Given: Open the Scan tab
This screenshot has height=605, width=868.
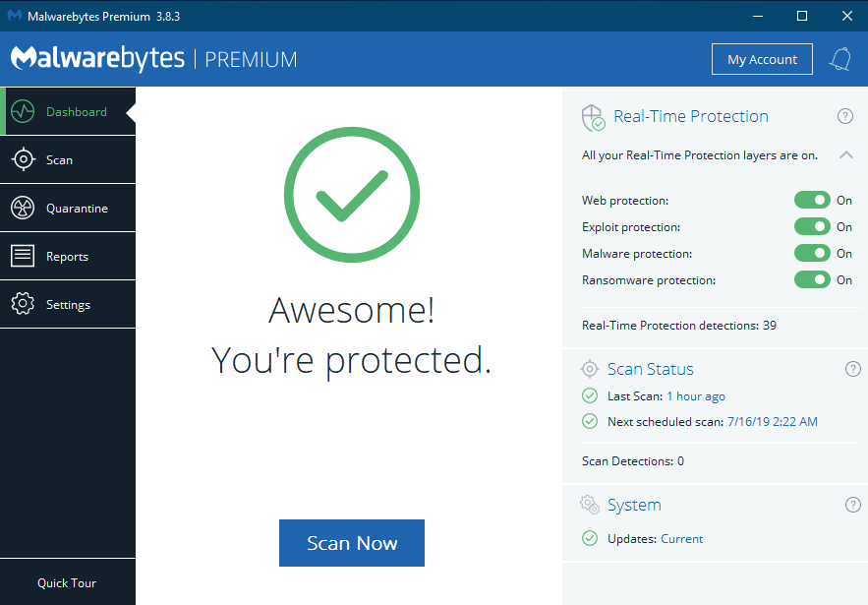Looking at the screenshot, I should point(68,159).
